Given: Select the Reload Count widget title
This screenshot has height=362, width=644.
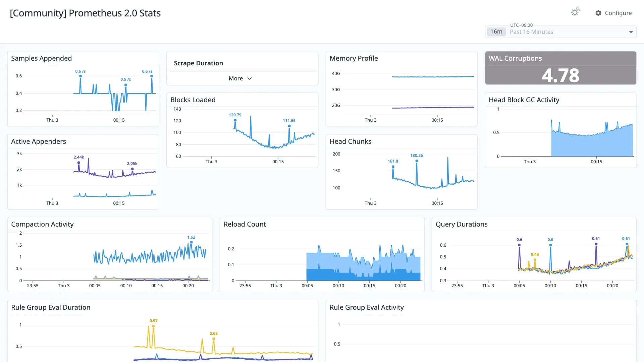Looking at the screenshot, I should [245, 224].
